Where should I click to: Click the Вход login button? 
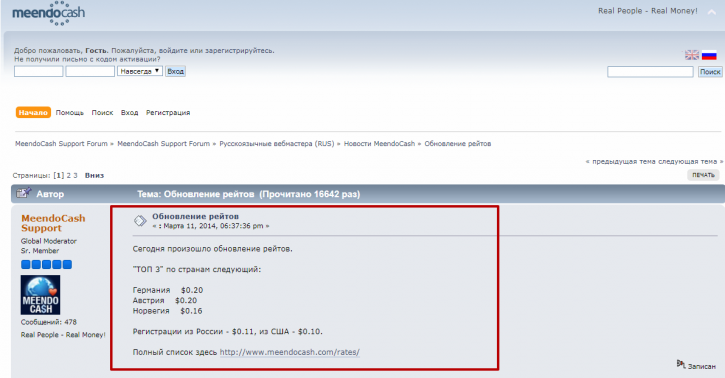tap(175, 71)
